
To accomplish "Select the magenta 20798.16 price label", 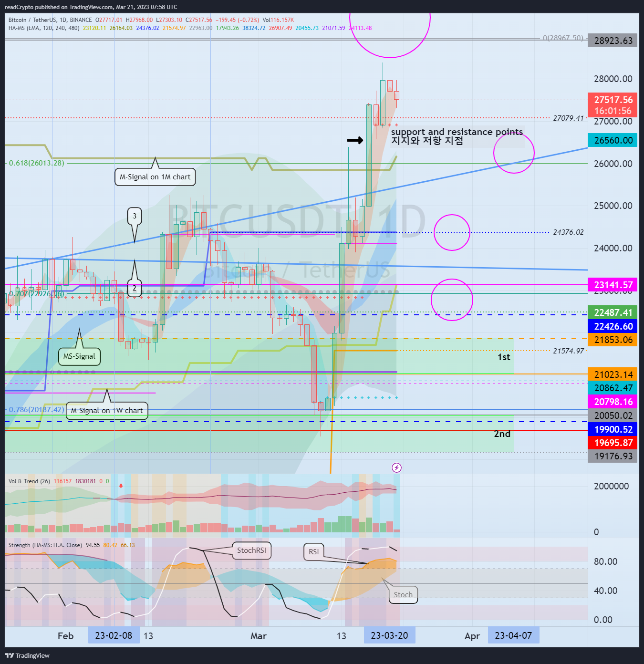I will click(613, 402).
